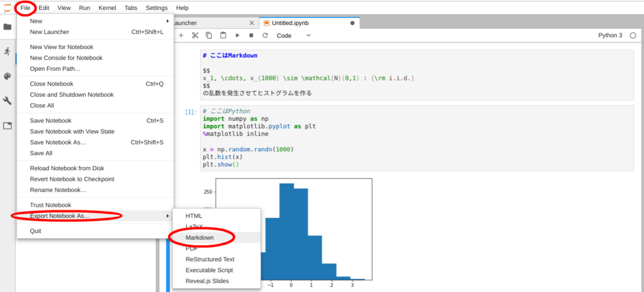The height and width of the screenshot is (292, 644).
Task: Select New View for Notebook
Action: coord(96,47)
